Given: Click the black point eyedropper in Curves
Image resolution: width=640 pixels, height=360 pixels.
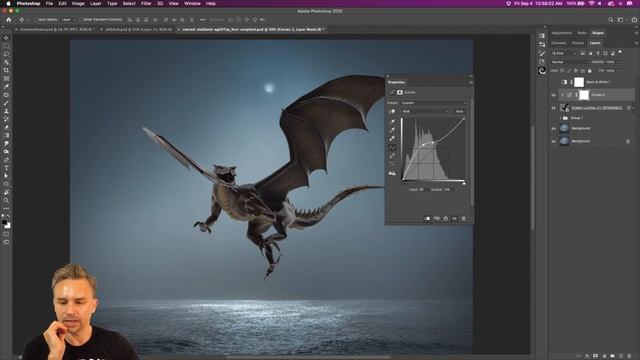Looking at the screenshot, I should 392,122.
